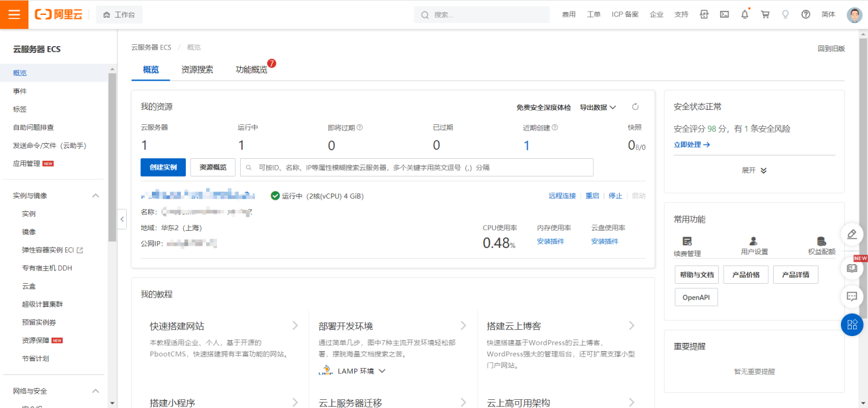Expand the 展开 security details section
Screen dimensions: 868x408
(x=753, y=170)
